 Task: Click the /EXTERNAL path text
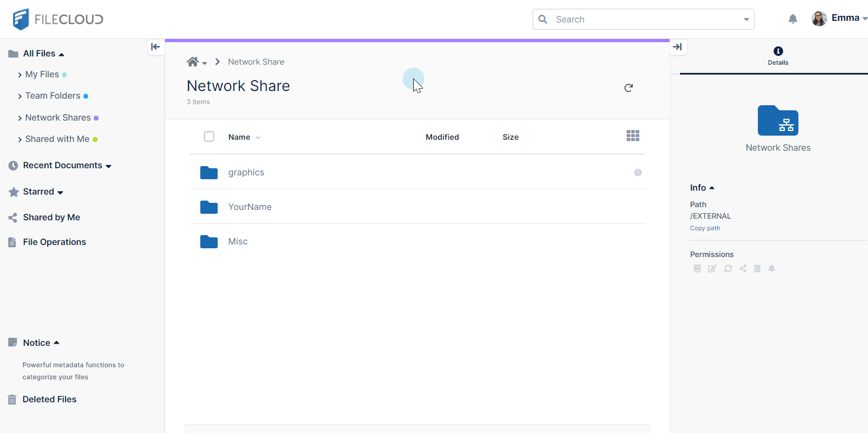coord(710,216)
